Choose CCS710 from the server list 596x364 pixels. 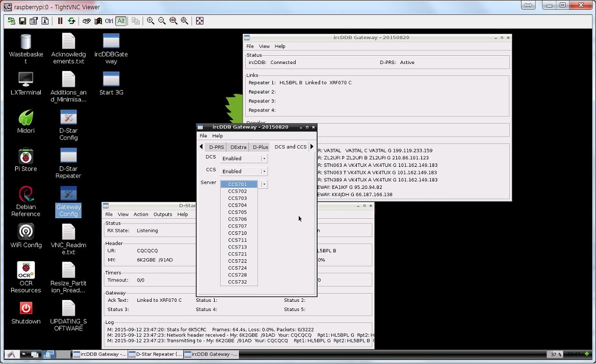(237, 233)
